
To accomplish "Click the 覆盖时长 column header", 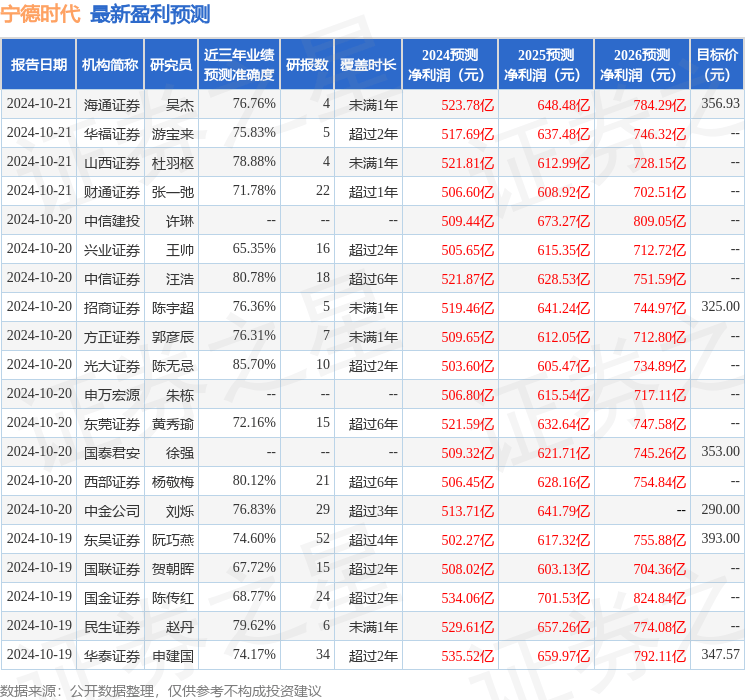I will coord(368,64).
